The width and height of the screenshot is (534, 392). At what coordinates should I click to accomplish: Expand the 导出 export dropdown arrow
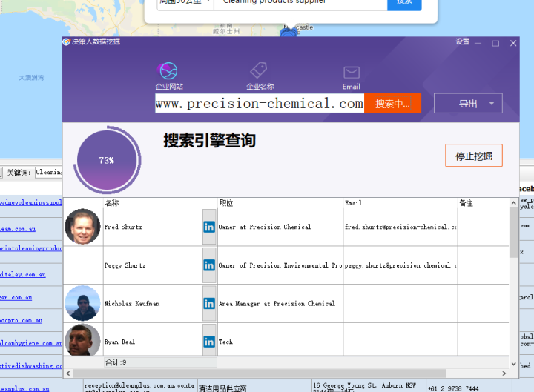coord(492,104)
